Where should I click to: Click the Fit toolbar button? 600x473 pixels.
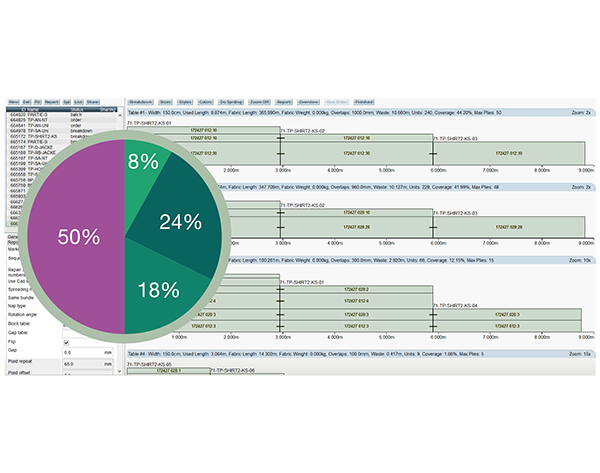tap(38, 102)
